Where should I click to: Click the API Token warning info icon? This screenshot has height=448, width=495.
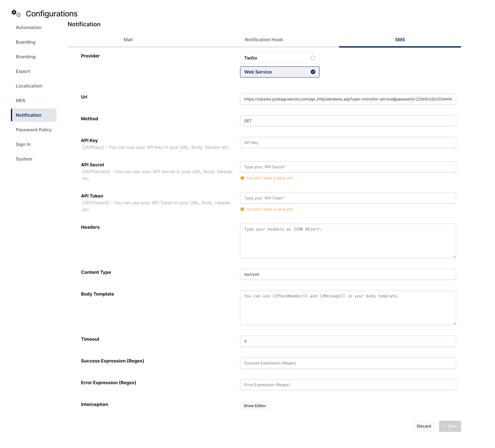[242, 209]
